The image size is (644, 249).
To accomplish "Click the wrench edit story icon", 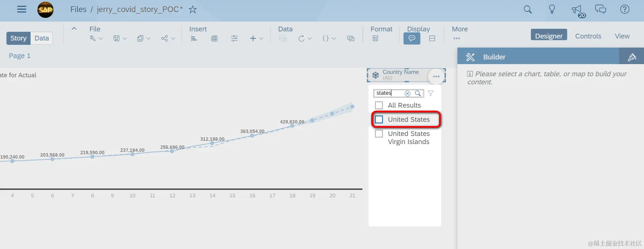I will coord(93,38).
